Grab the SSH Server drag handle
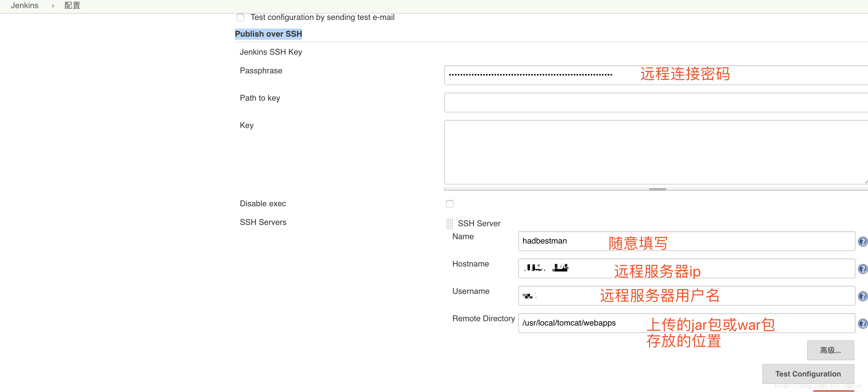This screenshot has height=392, width=868. point(450,223)
